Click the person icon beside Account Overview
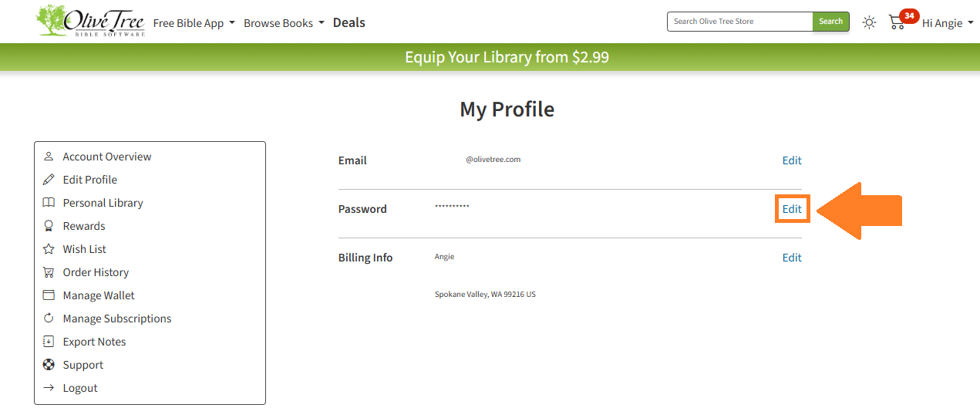 click(x=49, y=157)
